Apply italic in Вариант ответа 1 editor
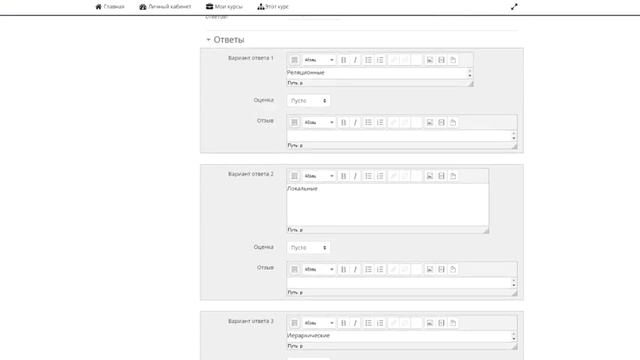640x360 pixels. click(x=355, y=60)
